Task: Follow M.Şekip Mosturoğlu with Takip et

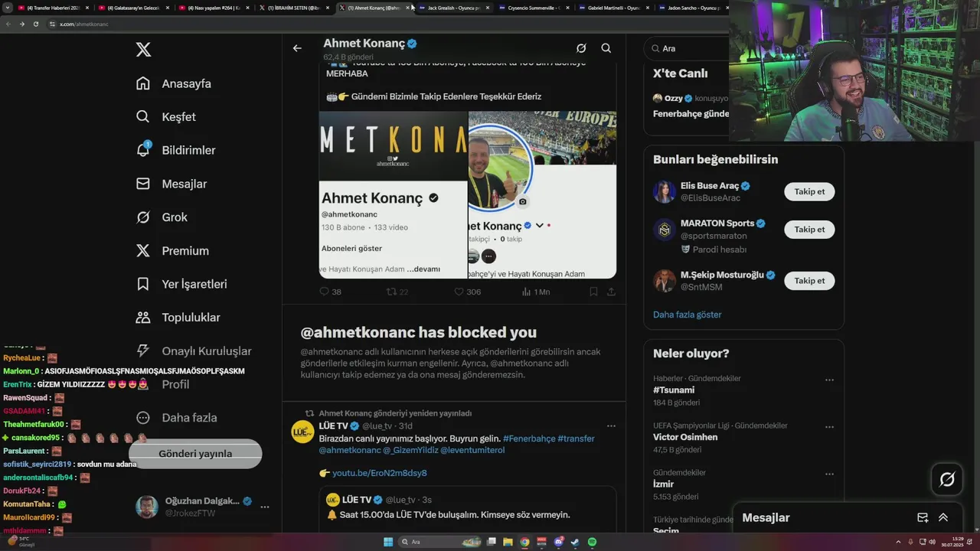Action: click(x=809, y=281)
